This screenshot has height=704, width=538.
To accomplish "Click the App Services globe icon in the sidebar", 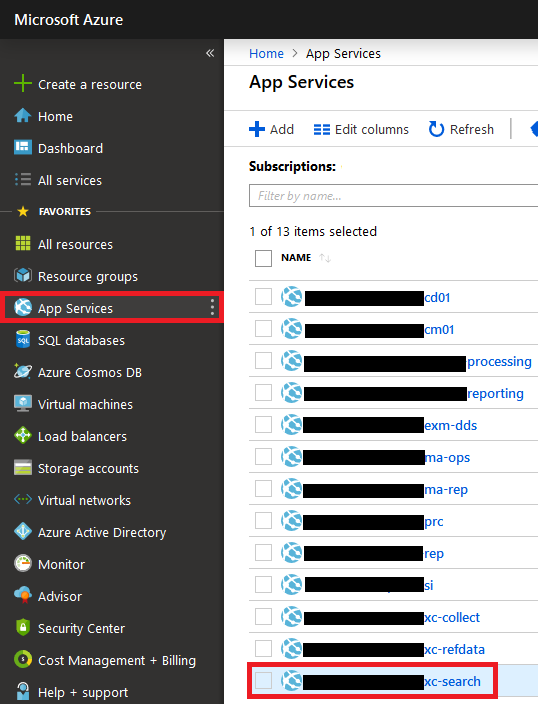I will coord(22,308).
